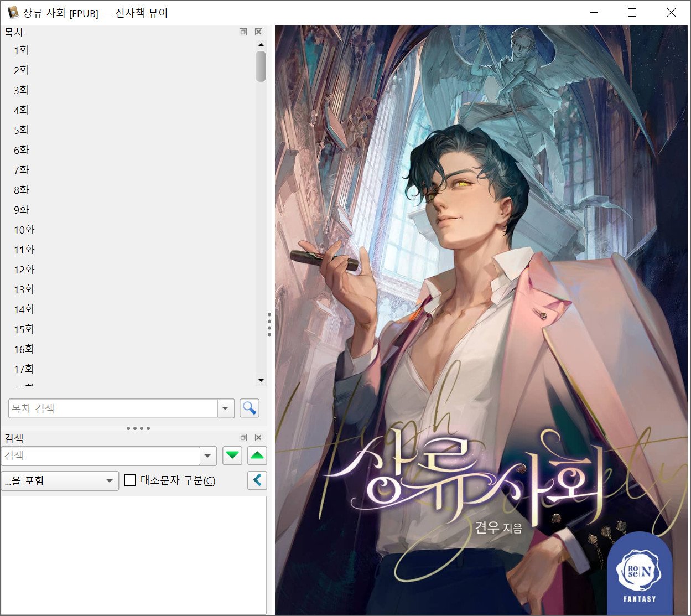
Task: Open chapter 3화 in the contents
Action: click(x=21, y=90)
